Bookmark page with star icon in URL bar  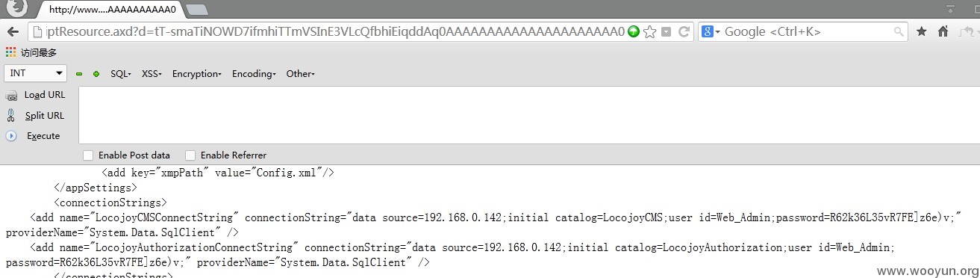click(x=649, y=31)
